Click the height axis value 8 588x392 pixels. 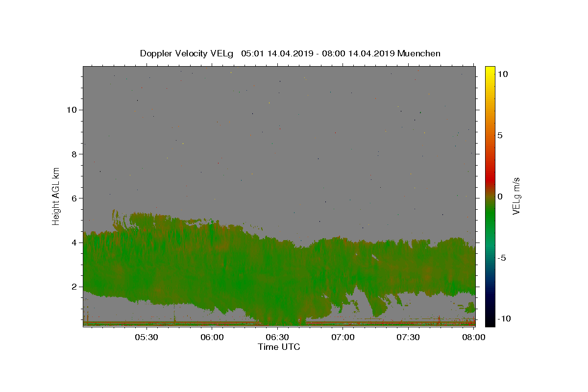click(73, 154)
